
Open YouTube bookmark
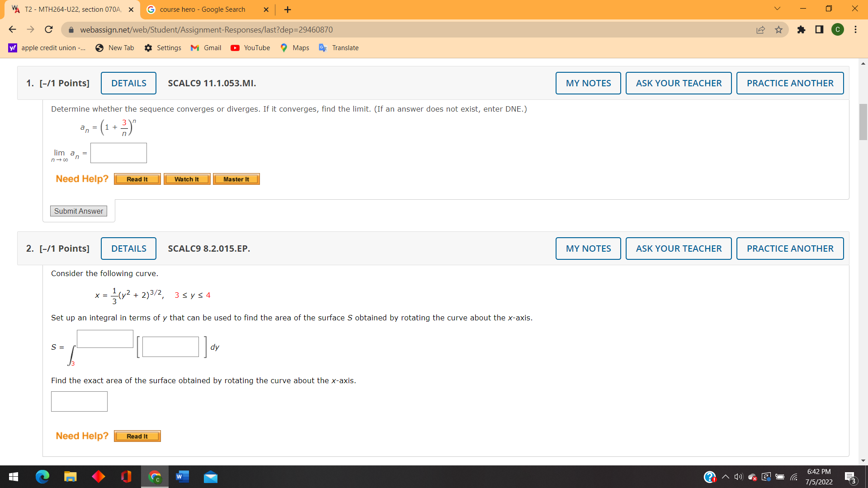click(x=250, y=48)
